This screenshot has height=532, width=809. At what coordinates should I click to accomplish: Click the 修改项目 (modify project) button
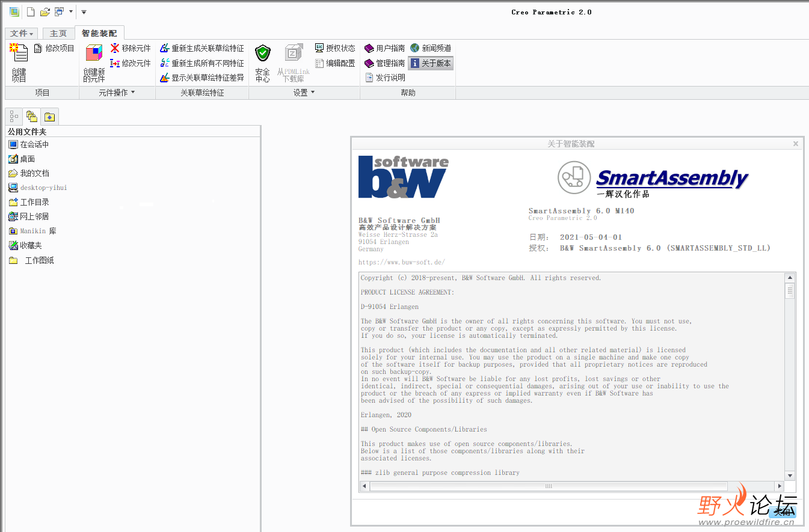coord(54,48)
